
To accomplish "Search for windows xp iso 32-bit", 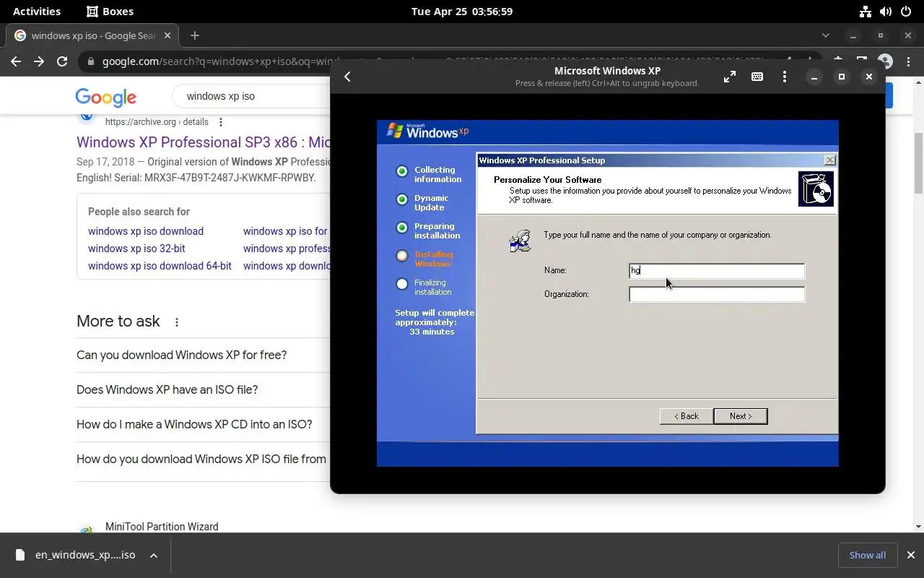I will (x=136, y=249).
